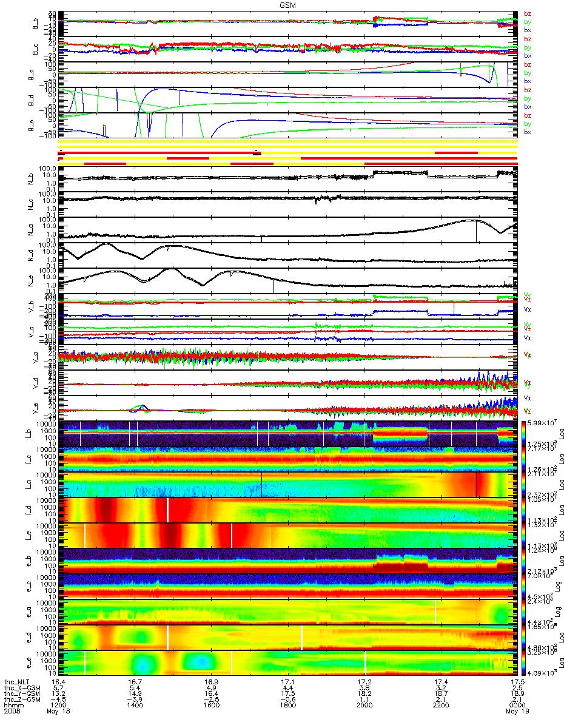
Task: Click the red bz legend of B_d panel
Action: pyautogui.click(x=528, y=90)
